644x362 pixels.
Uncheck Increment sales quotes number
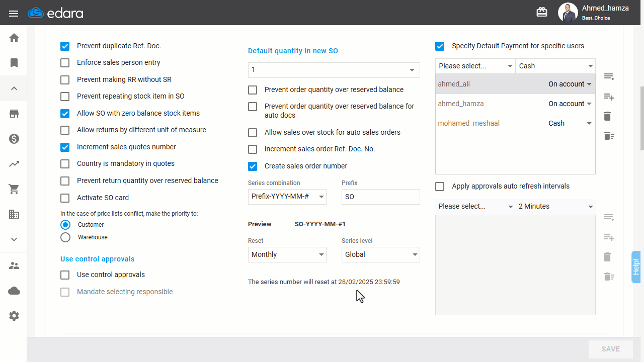tap(65, 147)
